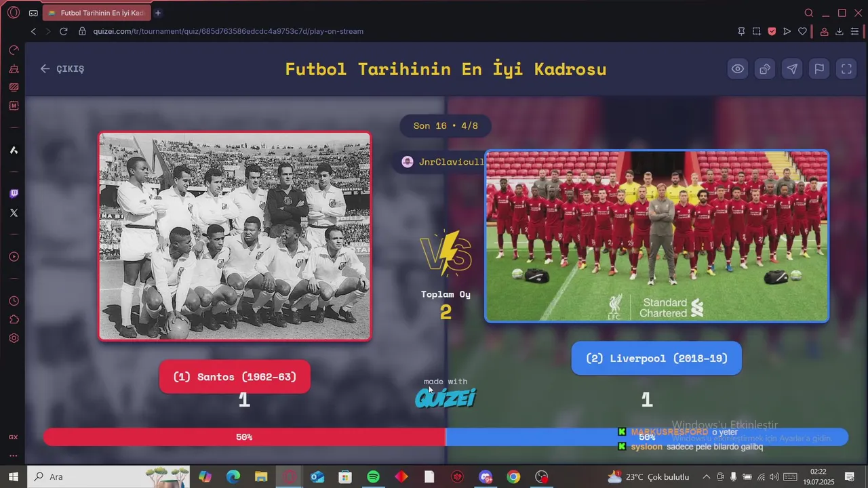Click the site lock security icon
868x488 pixels.
82,31
